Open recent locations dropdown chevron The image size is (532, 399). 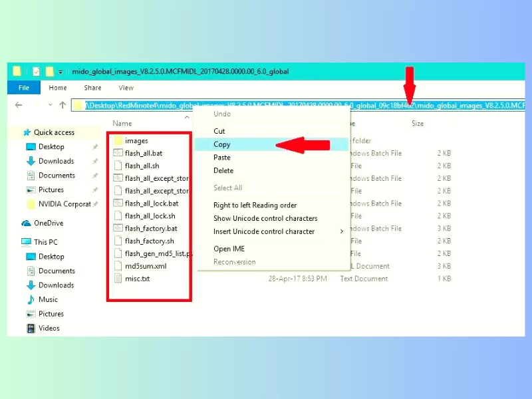49,105
